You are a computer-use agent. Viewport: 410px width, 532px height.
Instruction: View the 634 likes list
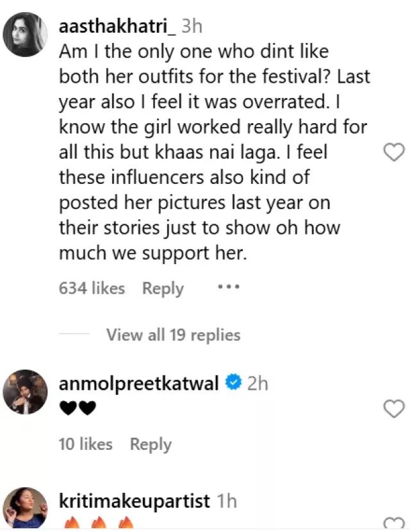click(92, 288)
